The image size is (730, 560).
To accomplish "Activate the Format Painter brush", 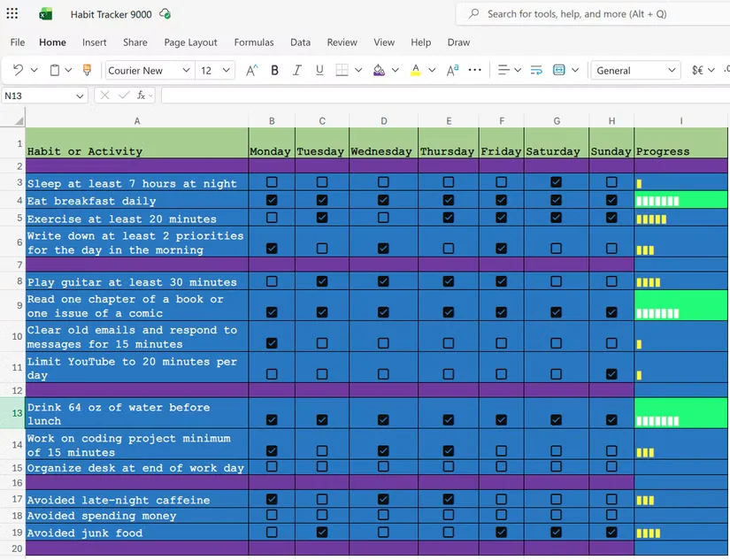I will (87, 70).
